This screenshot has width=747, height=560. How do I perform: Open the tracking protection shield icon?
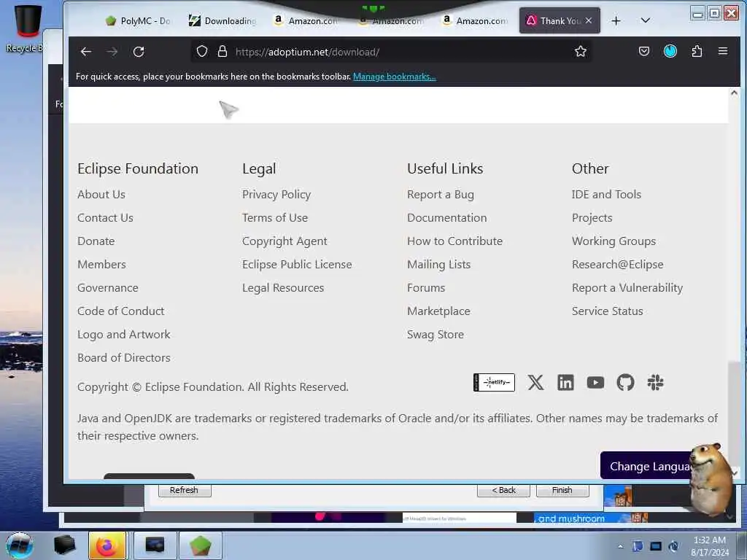pyautogui.click(x=202, y=52)
